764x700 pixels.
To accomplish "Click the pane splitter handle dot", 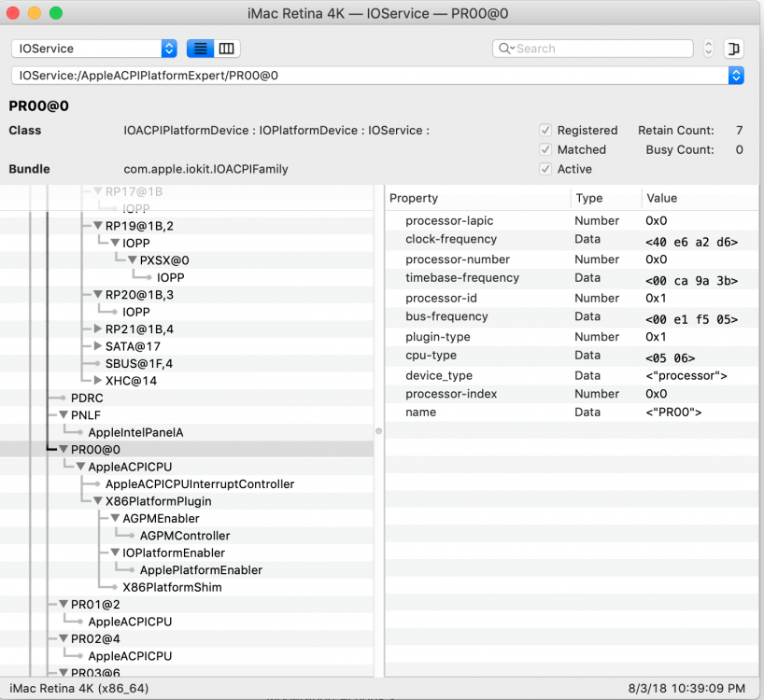I will coord(378,431).
